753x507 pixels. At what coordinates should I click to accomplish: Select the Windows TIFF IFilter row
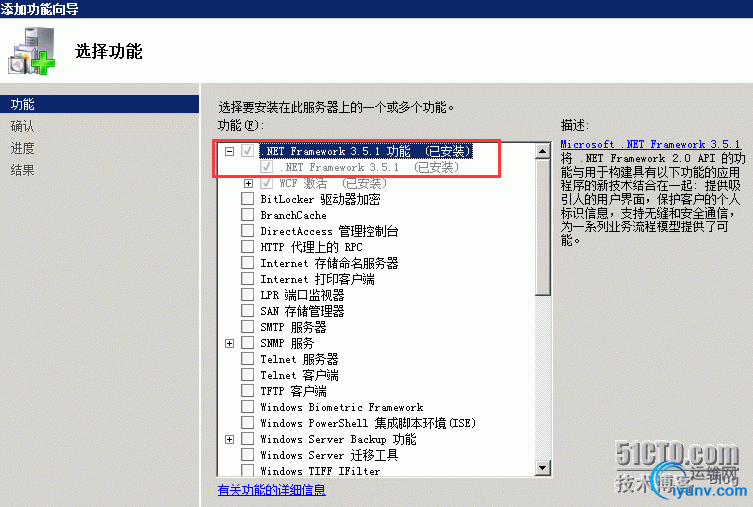[x=320, y=471]
